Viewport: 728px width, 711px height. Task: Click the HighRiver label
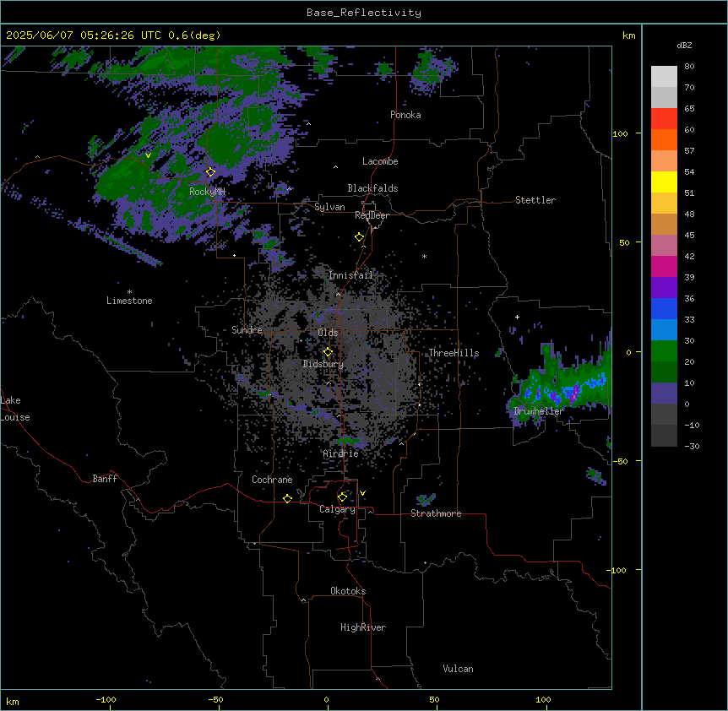(363, 627)
